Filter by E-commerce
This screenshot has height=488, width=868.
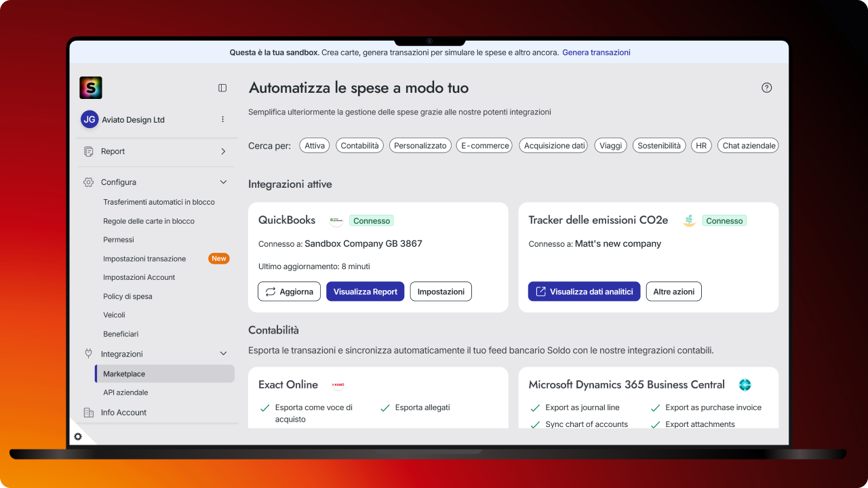click(x=485, y=146)
